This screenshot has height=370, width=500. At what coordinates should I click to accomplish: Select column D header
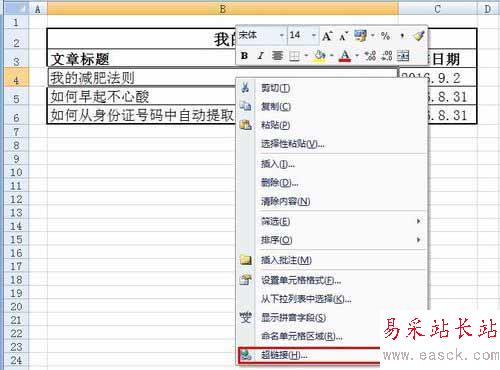click(488, 9)
